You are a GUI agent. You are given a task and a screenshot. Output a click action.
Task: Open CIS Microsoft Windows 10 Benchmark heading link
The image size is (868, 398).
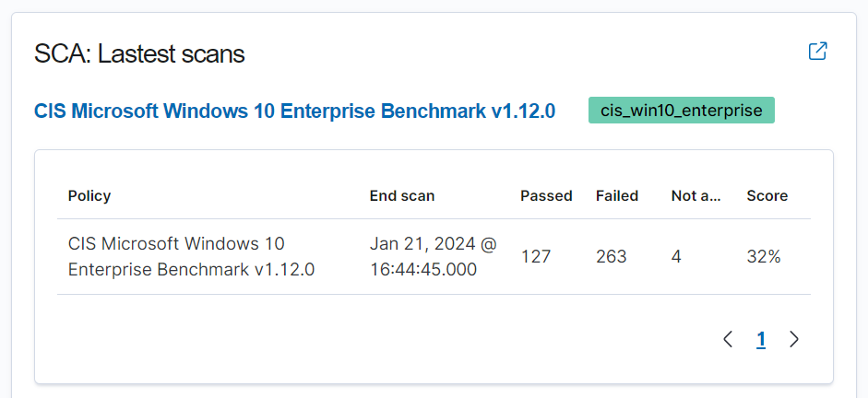[294, 111]
